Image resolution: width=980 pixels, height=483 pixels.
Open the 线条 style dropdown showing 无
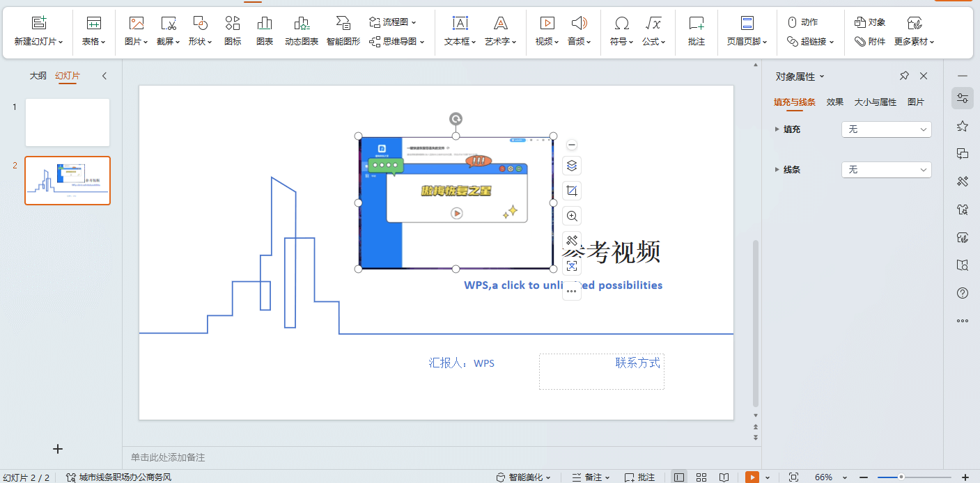coord(886,169)
